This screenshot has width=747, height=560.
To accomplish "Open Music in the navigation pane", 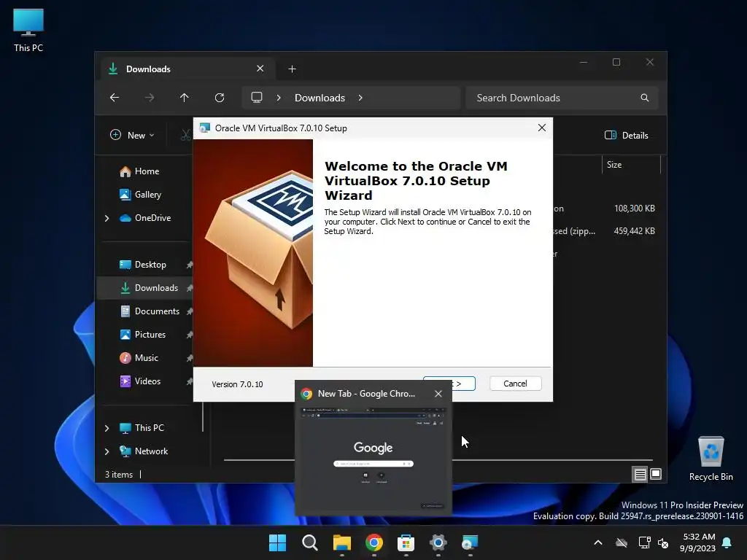I will tap(146, 357).
